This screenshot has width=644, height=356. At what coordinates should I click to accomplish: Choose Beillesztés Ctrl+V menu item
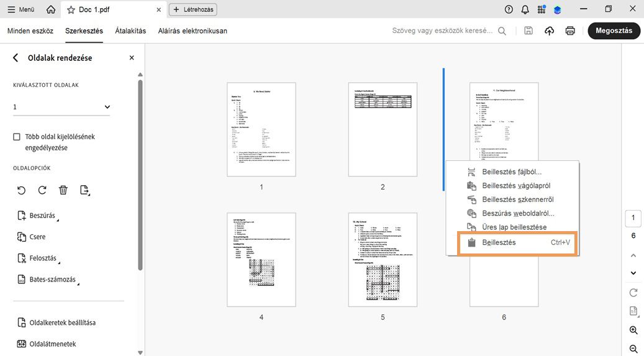pyautogui.click(x=517, y=243)
